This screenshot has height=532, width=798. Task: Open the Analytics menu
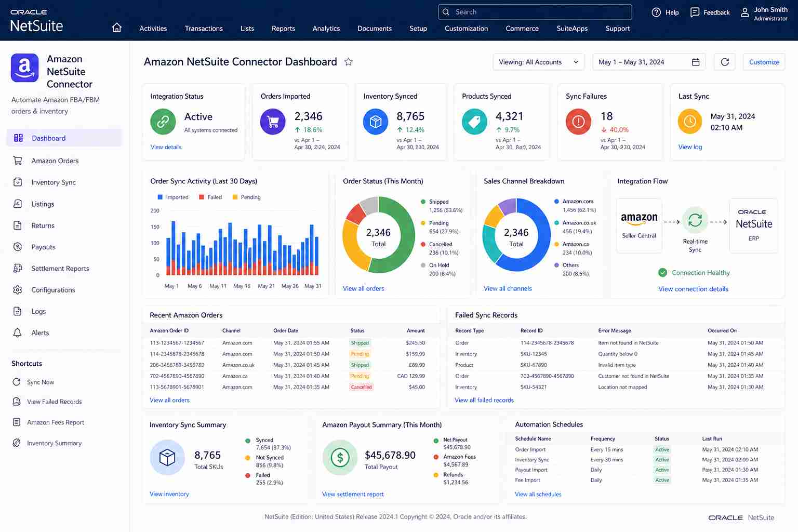coord(326,29)
